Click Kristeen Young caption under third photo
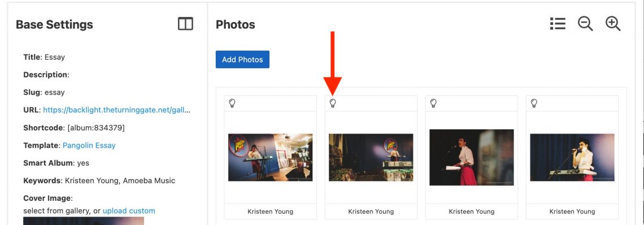The height and width of the screenshot is (225, 644). tap(472, 211)
